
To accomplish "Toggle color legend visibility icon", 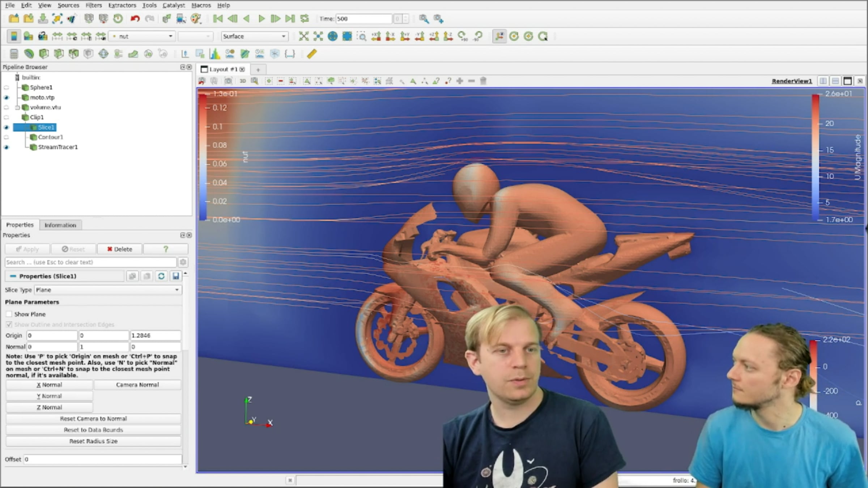I will [x=14, y=36].
